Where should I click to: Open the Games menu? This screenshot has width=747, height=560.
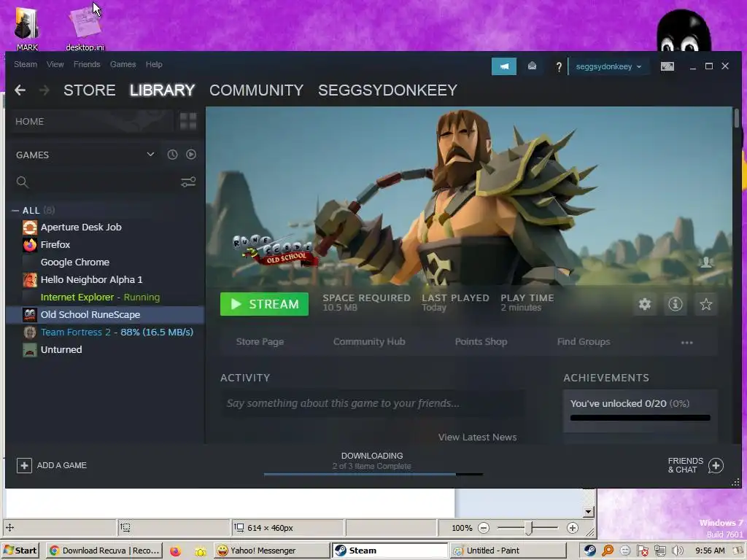pyautogui.click(x=123, y=64)
